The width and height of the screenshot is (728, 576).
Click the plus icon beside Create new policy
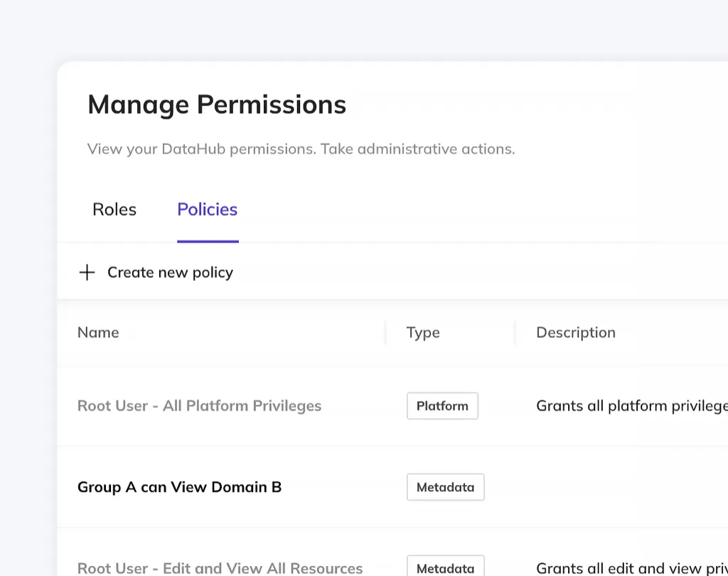click(87, 272)
